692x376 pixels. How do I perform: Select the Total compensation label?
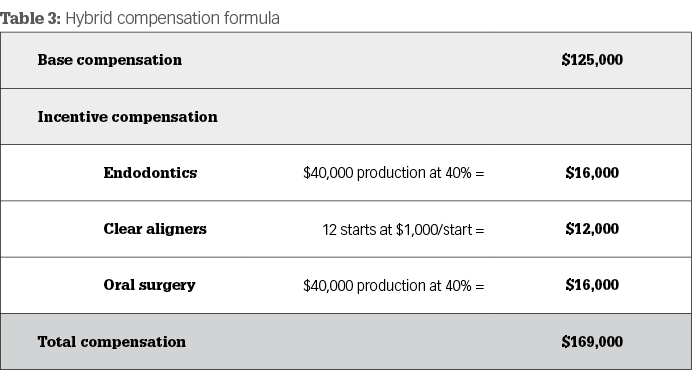(x=112, y=342)
